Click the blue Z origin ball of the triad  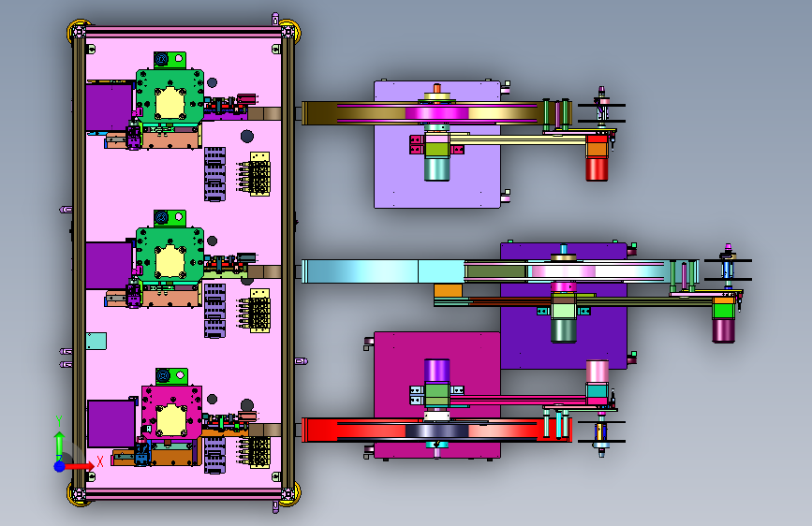click(x=60, y=466)
